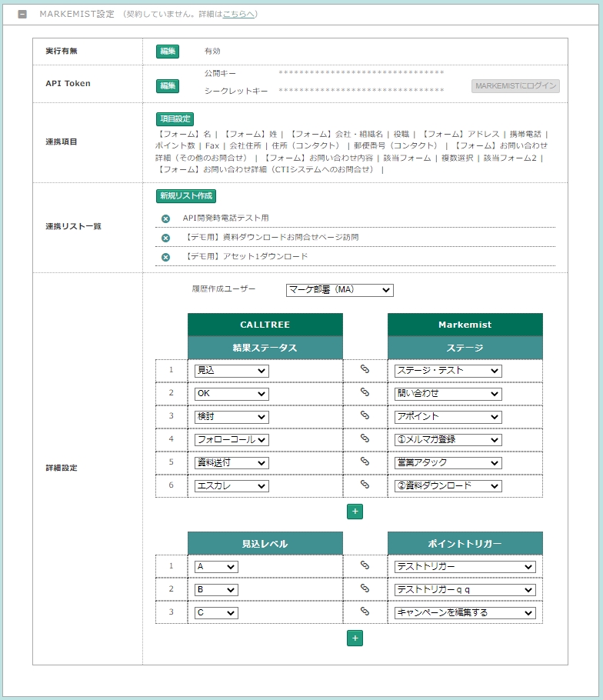Click link icon for the 見込 row

[x=365, y=369]
